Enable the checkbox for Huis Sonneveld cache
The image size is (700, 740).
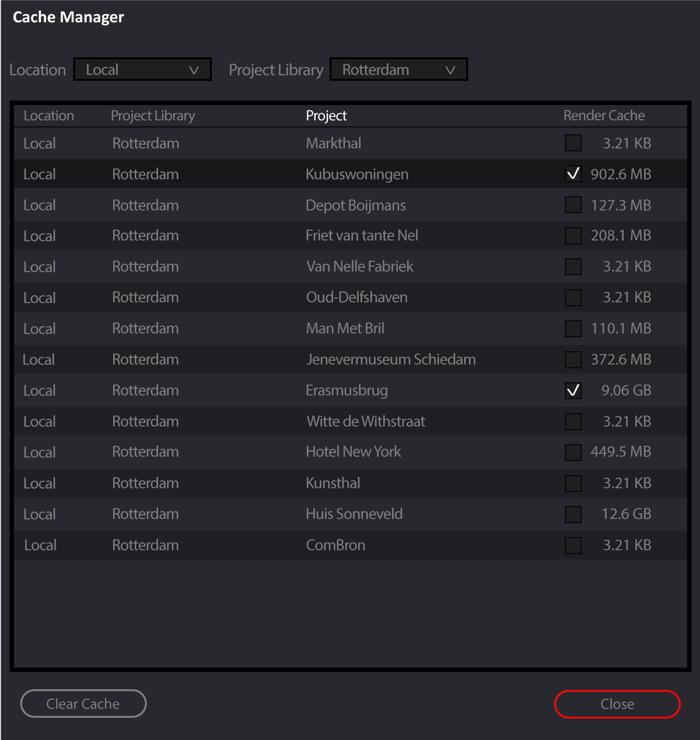pos(572,514)
